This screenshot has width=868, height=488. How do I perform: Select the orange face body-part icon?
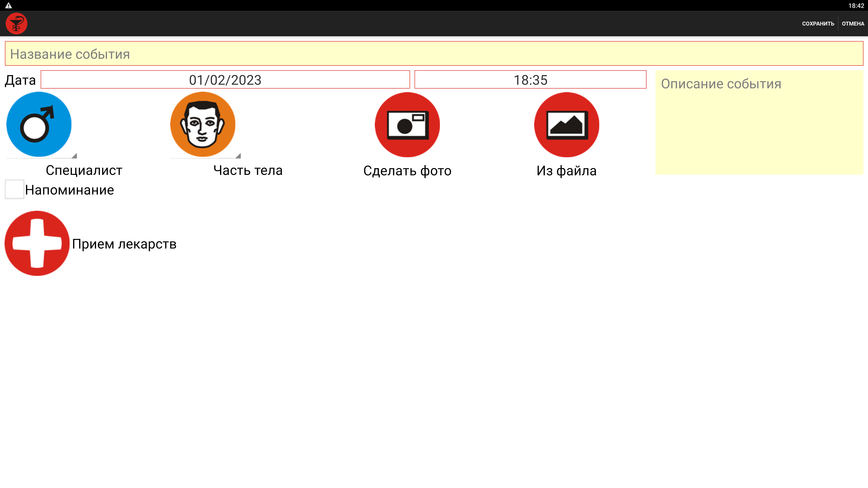click(203, 124)
